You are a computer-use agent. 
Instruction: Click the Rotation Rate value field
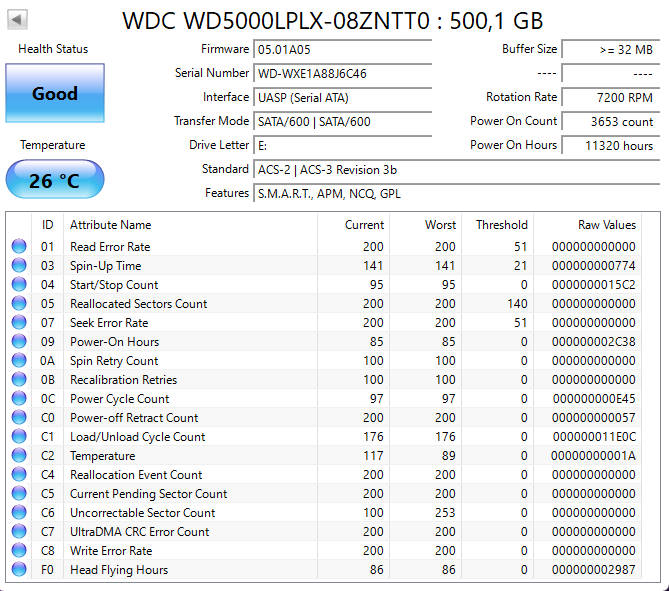[x=610, y=97]
